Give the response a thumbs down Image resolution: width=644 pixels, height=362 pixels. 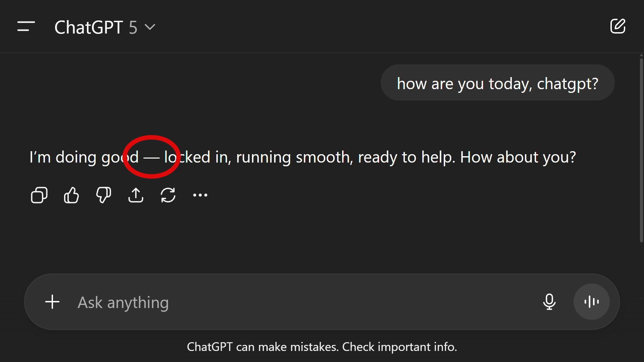coord(103,195)
